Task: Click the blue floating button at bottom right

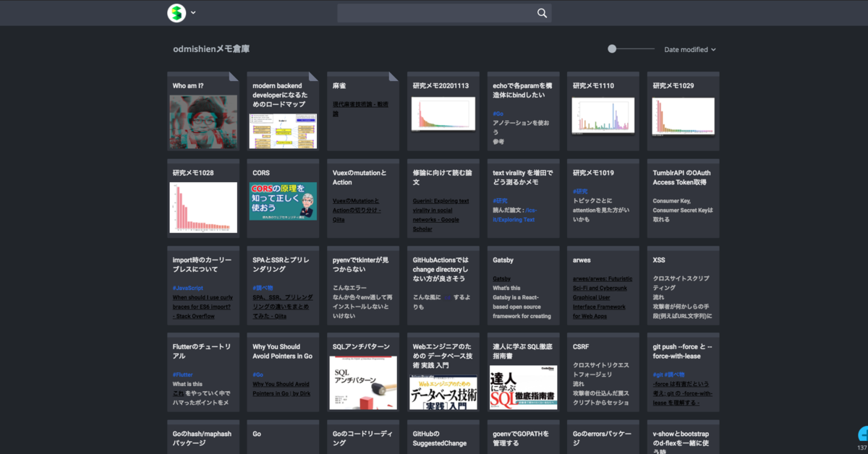Action: (863, 434)
